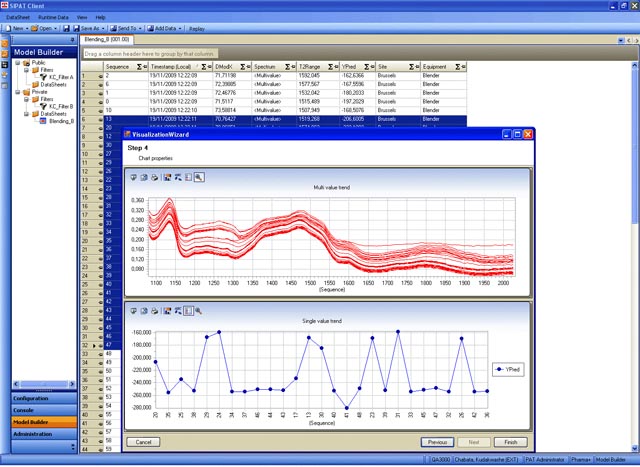Viewport: 640px width, 467px height.
Task: Click the zoom magnifier icon on the single value chart
Action: pos(199,311)
